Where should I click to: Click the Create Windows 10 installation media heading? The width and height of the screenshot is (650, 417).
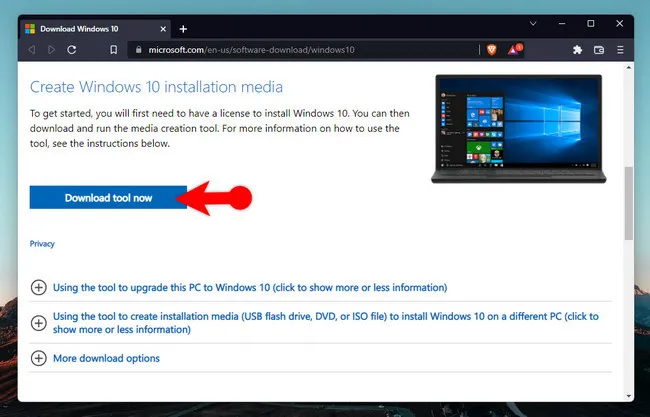[156, 87]
